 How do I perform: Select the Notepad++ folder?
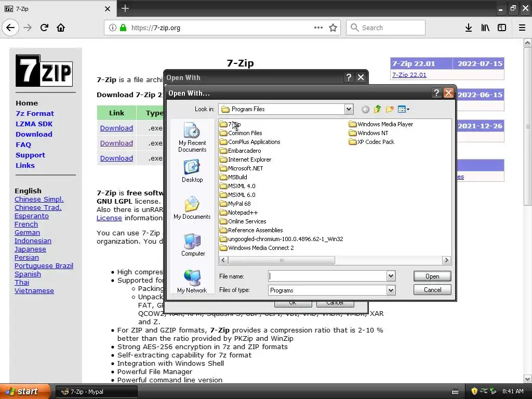(239, 212)
